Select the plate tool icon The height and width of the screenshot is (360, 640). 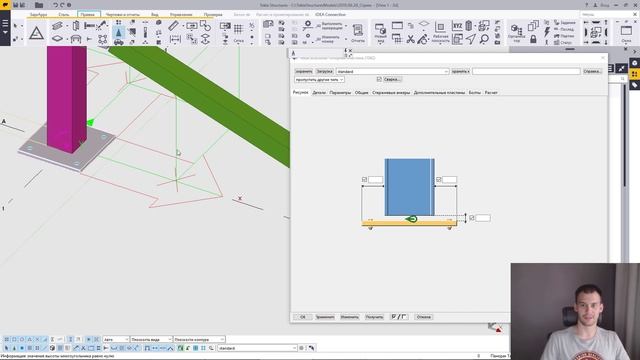click(x=58, y=39)
